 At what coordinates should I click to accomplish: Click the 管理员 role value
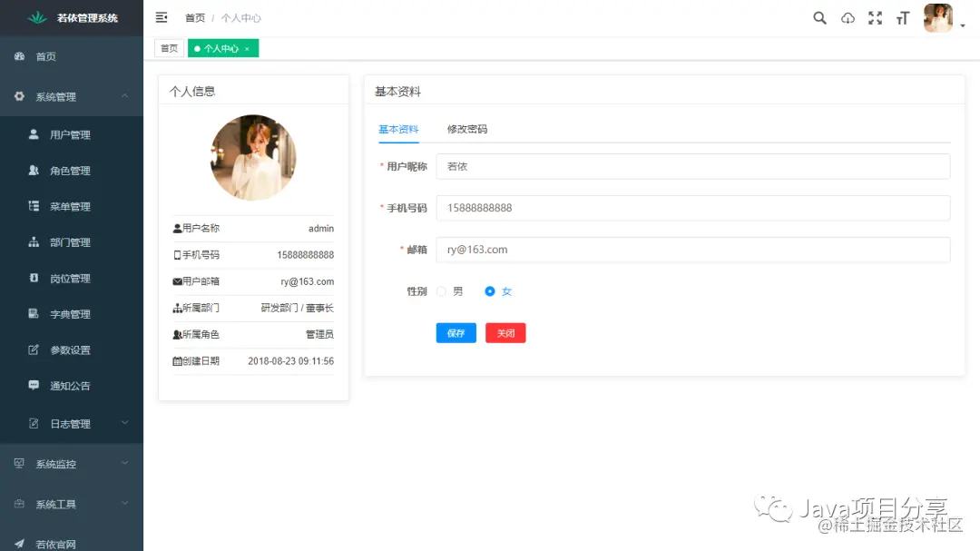[319, 335]
